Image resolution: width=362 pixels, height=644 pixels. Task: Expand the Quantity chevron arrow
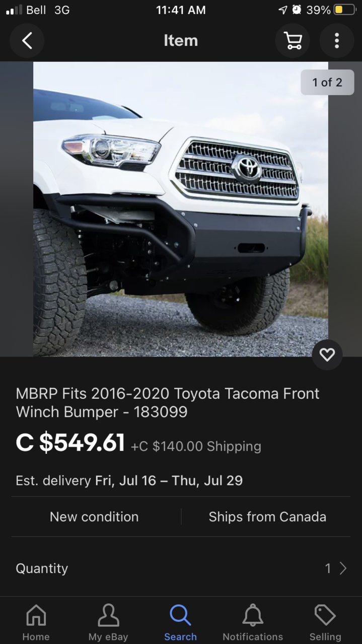pyautogui.click(x=343, y=568)
